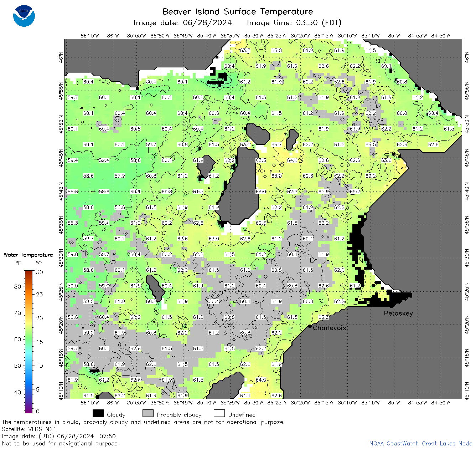Image resolution: width=476 pixels, height=449 pixels.
Task: Click the 'Cloudy' legend label
Action: click(x=116, y=415)
